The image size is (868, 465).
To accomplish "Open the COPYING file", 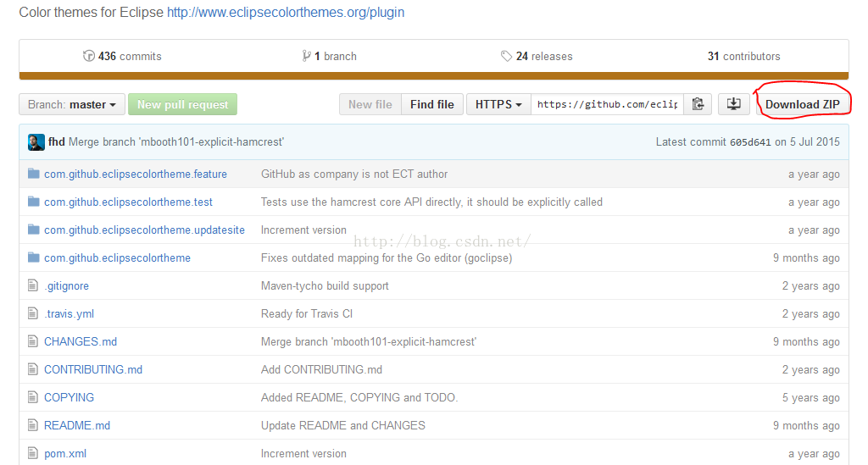I will click(x=70, y=397).
